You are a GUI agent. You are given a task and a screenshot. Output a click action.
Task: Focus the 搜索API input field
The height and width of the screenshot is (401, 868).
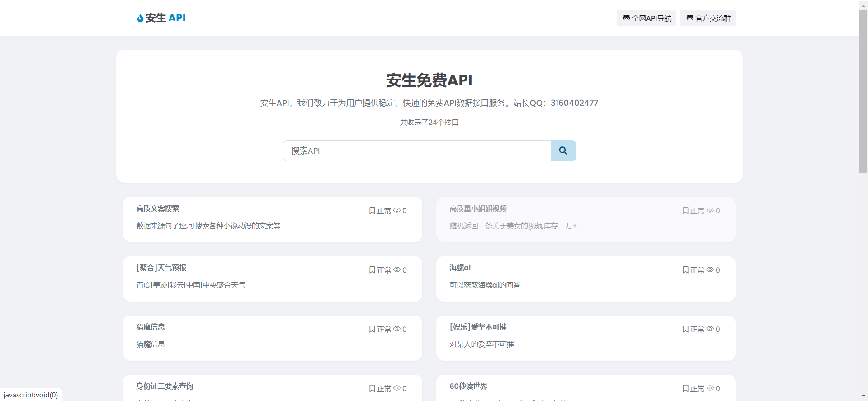pyautogui.click(x=416, y=151)
